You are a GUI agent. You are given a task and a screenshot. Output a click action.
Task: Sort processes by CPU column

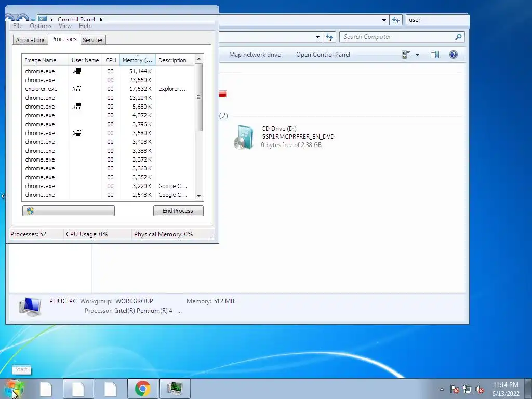(111, 60)
